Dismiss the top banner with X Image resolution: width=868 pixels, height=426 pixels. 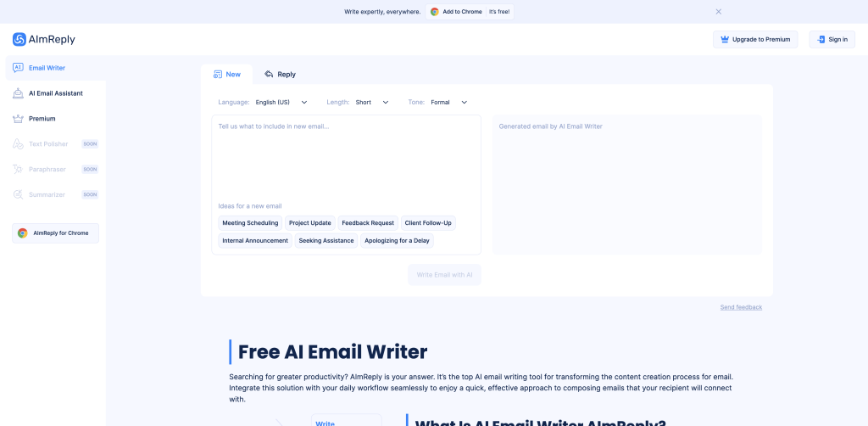pyautogui.click(x=719, y=12)
